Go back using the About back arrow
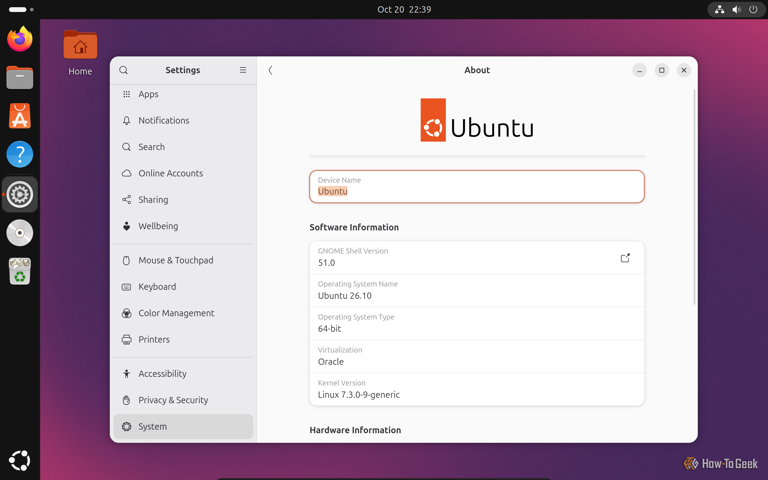Screen dimensions: 768x480 [270, 70]
